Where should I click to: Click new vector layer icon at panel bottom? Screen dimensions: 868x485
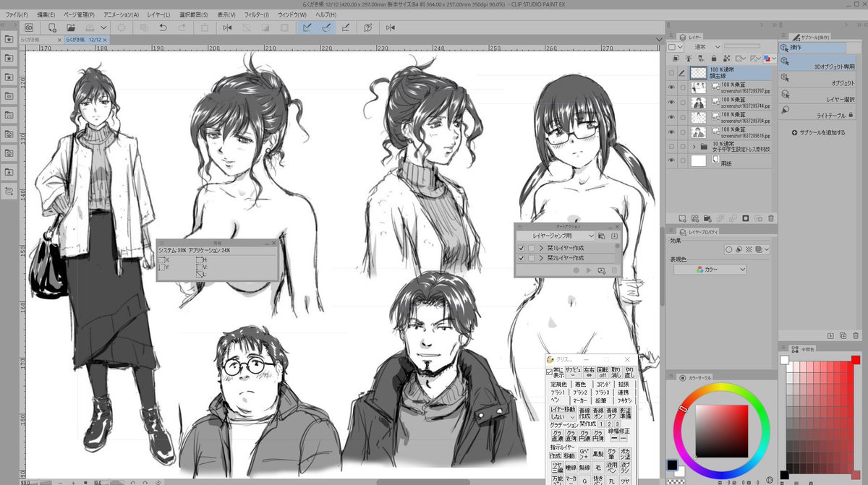click(694, 218)
